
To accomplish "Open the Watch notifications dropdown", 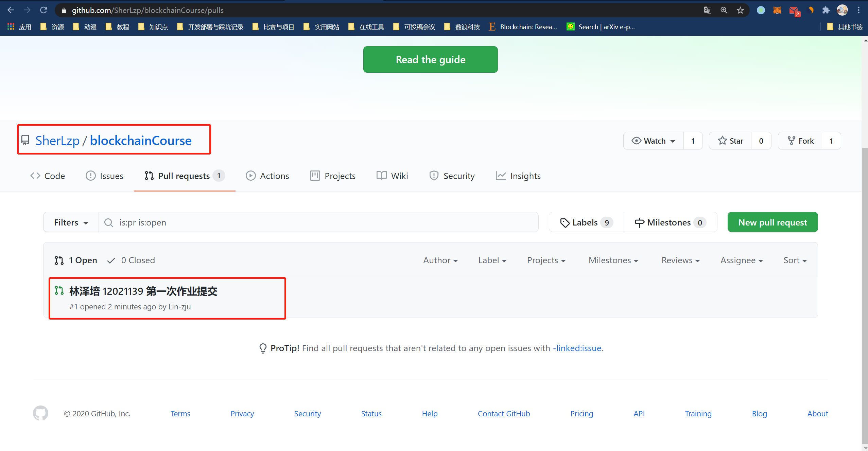I will pos(653,141).
